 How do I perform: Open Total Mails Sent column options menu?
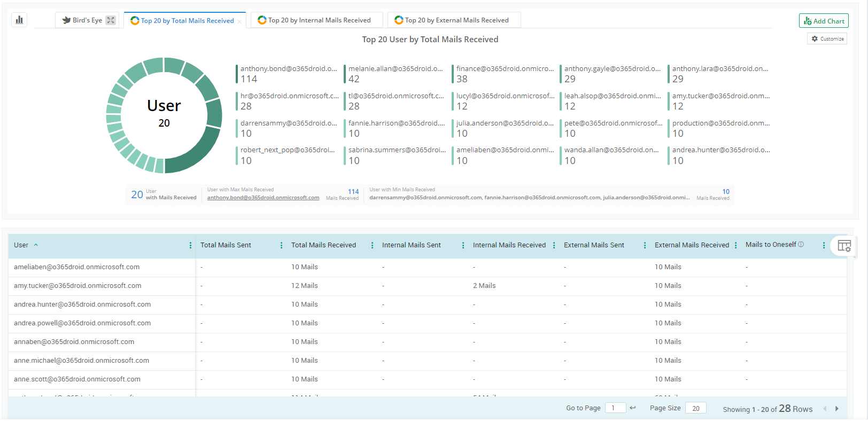(281, 245)
